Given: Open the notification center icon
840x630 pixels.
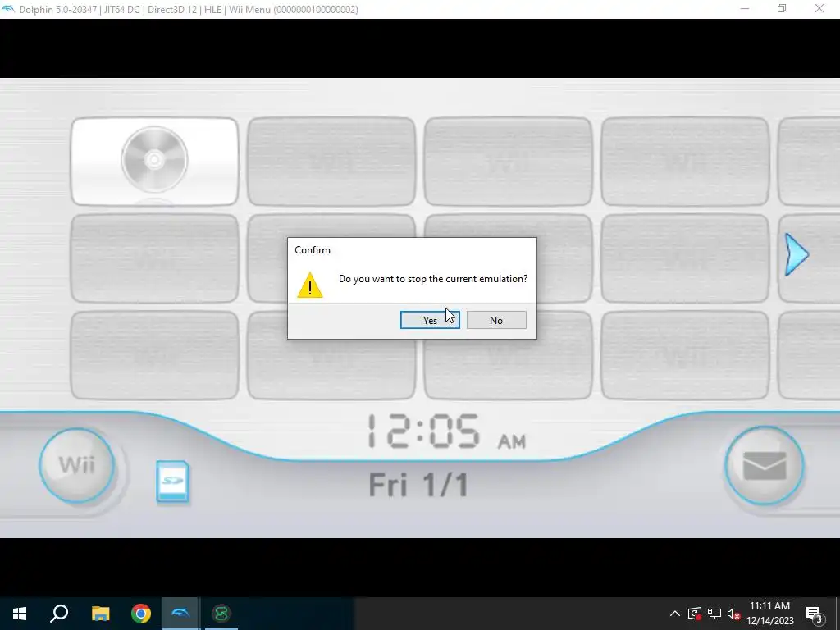Looking at the screenshot, I should coord(815,614).
